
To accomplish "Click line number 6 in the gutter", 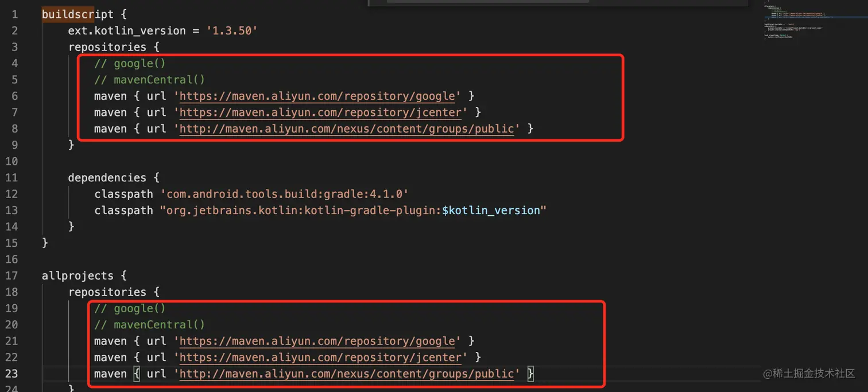I will (x=15, y=96).
